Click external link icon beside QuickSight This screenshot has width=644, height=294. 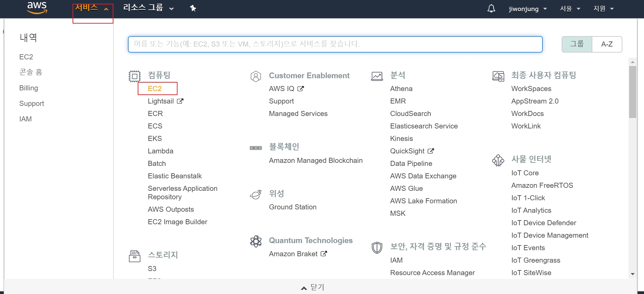point(431,151)
